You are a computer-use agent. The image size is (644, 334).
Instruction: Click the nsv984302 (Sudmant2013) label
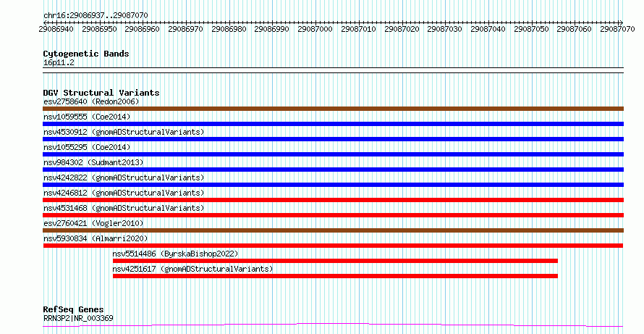93,162
